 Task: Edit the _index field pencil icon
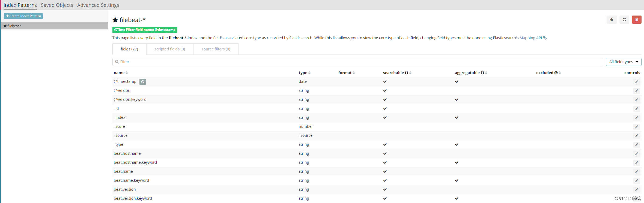pos(636,118)
